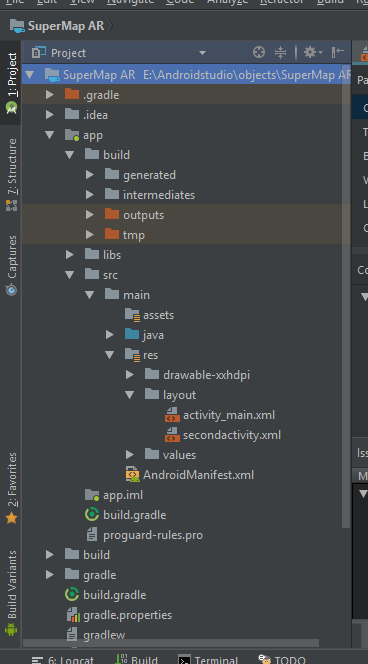Click the gradle.properties file icon
Viewport: 368px width, 664px height.
pyautogui.click(x=72, y=615)
